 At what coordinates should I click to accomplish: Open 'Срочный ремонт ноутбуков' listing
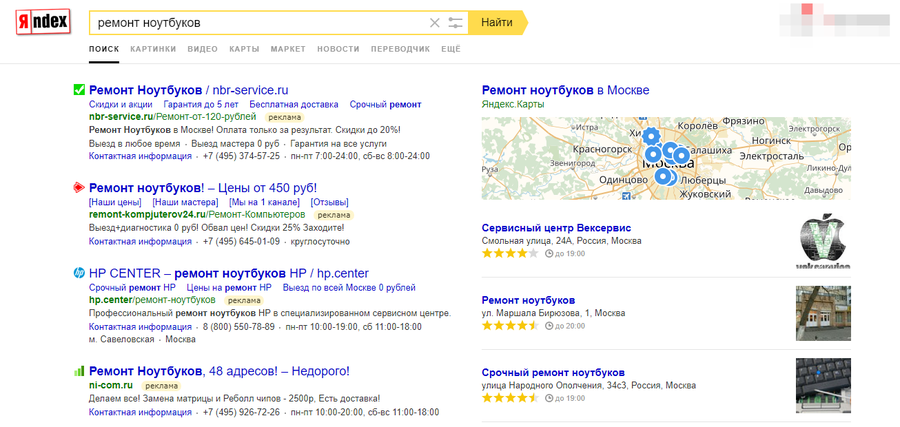click(553, 372)
